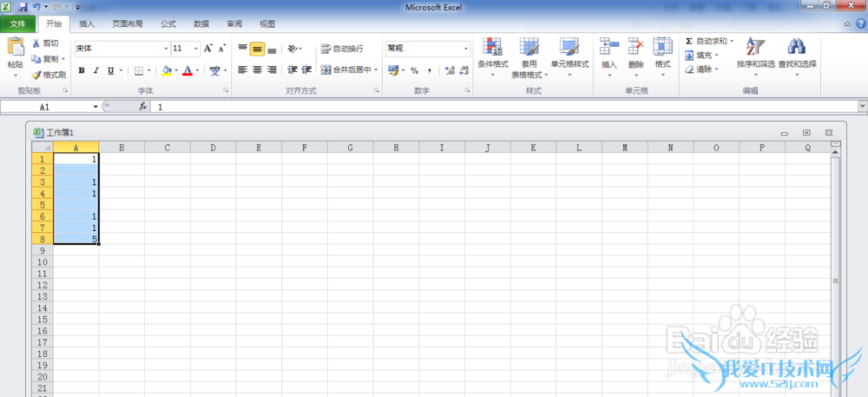Toggle Italic formatting

coord(96,70)
